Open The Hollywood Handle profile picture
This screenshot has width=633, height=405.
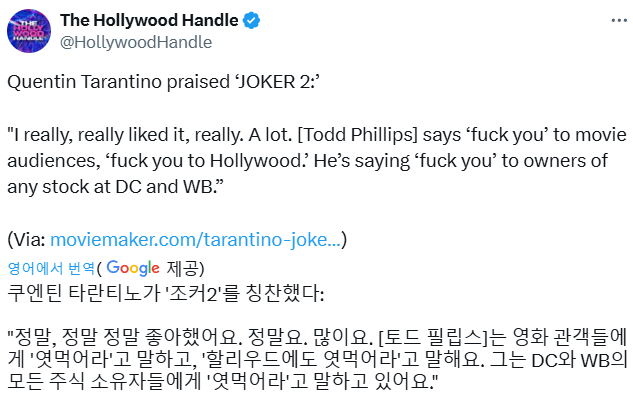tap(30, 31)
